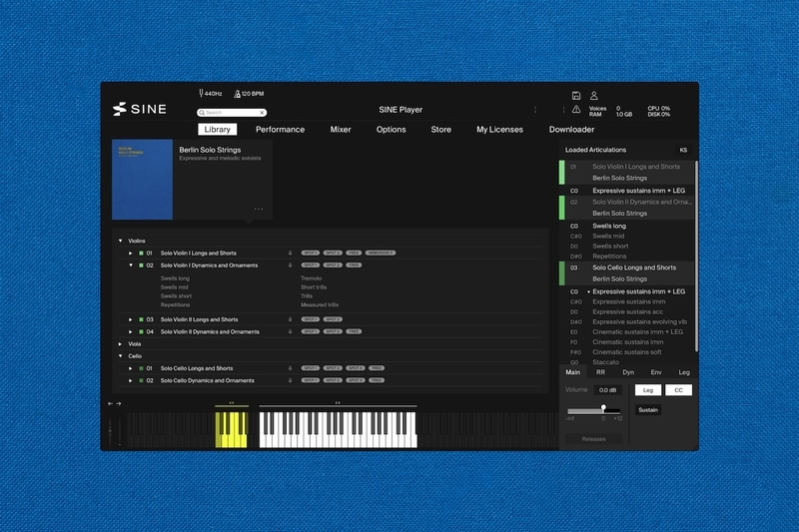Switch to the Leg tab
Screen dimensions: 799x532
pos(684,372)
